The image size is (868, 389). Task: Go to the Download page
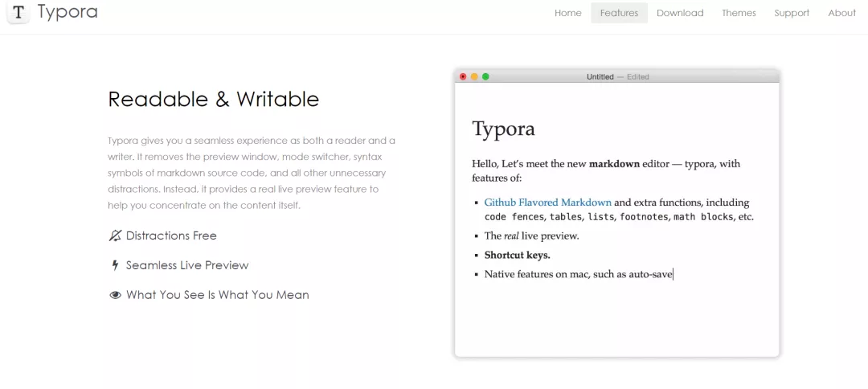680,13
